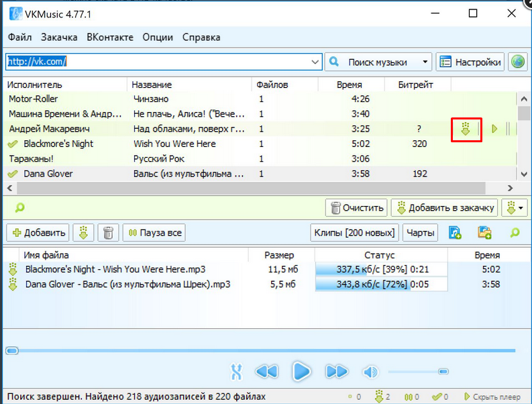
Task: Click the volume slider handle
Action: [x=443, y=372]
